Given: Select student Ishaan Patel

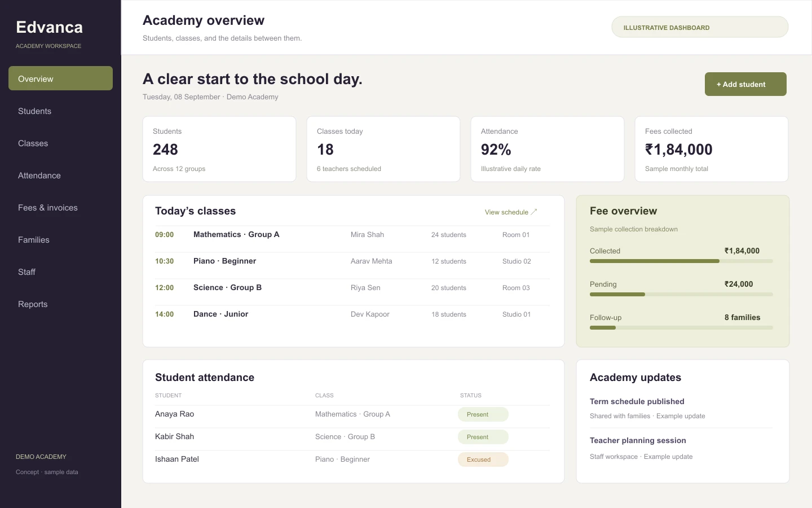Looking at the screenshot, I should click(x=177, y=459).
